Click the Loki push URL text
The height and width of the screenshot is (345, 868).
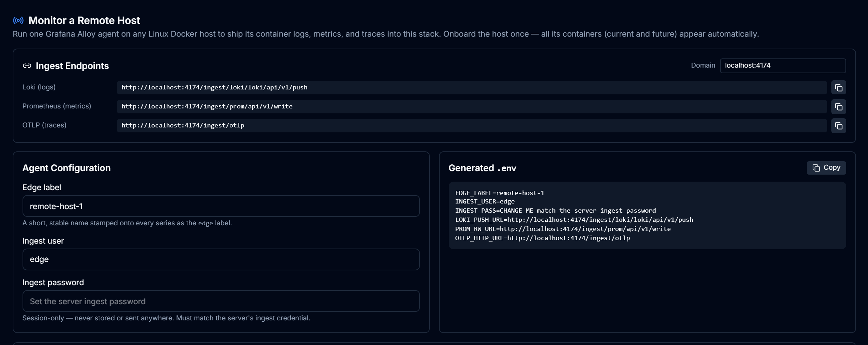[214, 87]
